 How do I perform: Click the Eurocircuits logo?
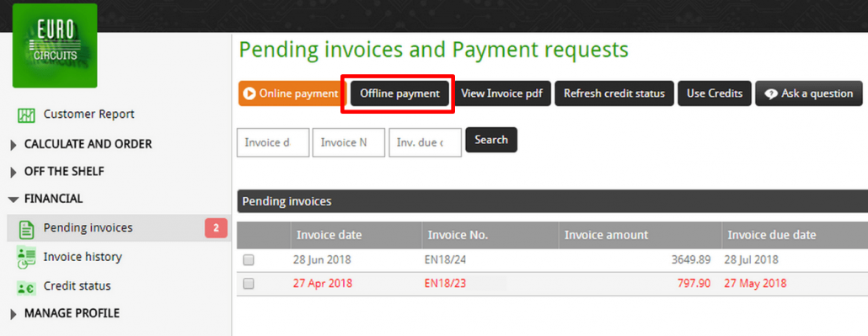click(55, 45)
